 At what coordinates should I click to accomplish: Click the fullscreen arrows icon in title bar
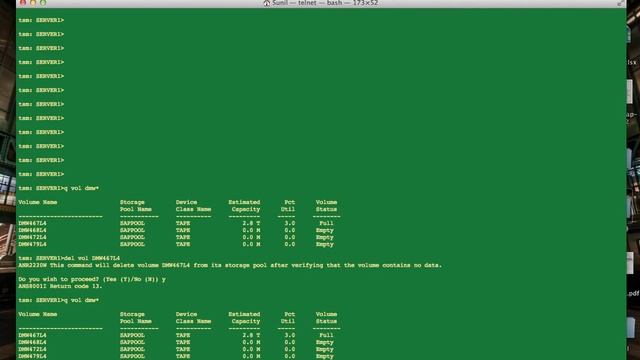[620, 3]
